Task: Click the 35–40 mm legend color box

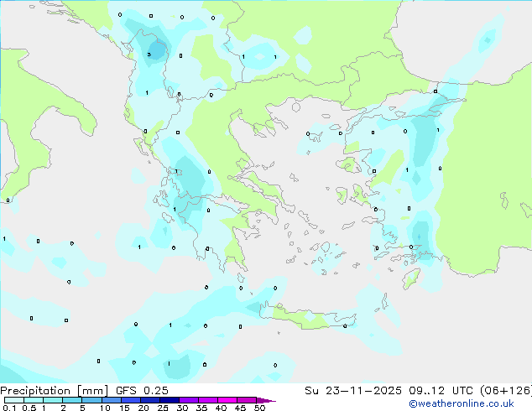Action: (x=207, y=400)
